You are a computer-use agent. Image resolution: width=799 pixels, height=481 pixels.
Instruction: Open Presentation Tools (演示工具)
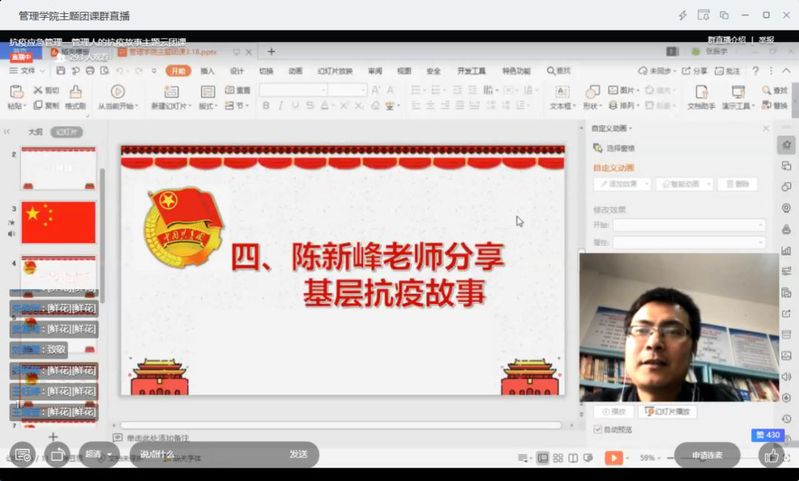coord(737,97)
